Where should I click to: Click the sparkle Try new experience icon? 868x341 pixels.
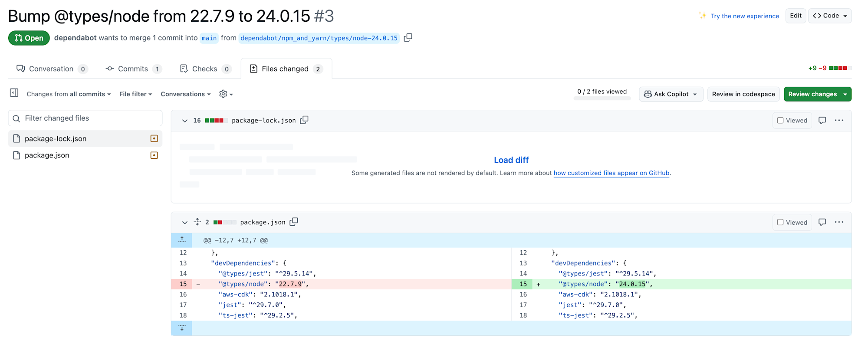point(703,16)
